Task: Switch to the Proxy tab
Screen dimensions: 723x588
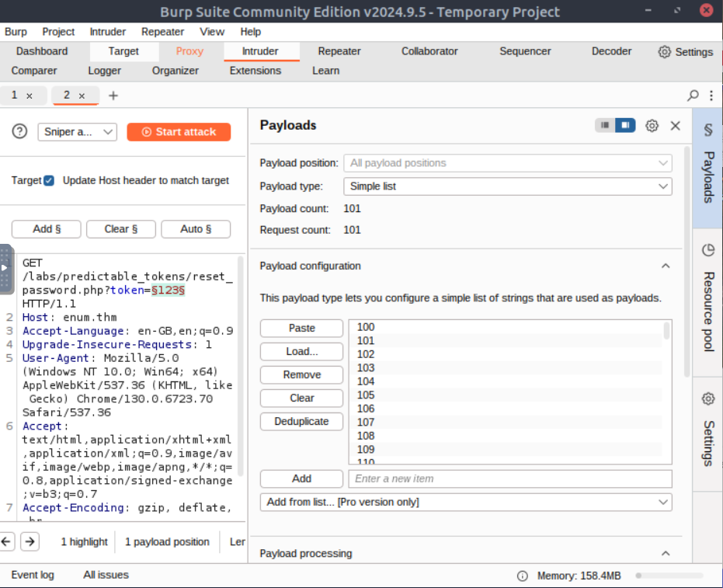Action: click(189, 51)
